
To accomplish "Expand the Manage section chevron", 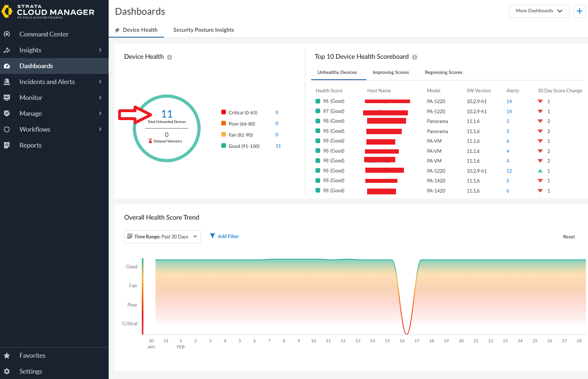I will 100,113.
